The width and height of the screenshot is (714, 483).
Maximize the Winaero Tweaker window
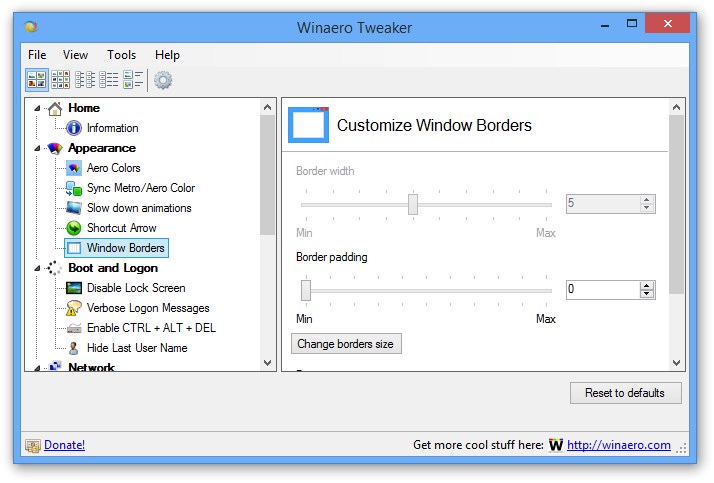coord(632,23)
